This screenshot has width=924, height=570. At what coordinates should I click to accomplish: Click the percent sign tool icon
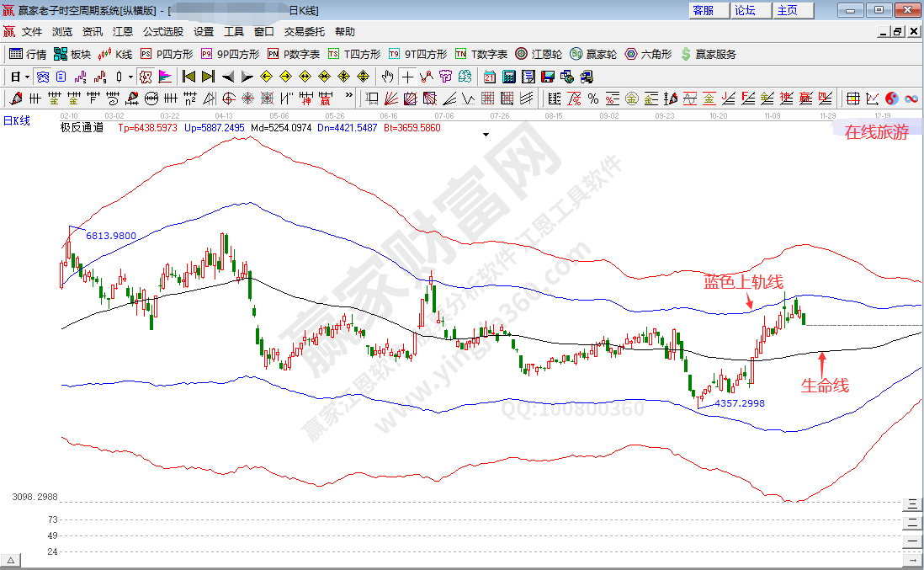point(593,99)
